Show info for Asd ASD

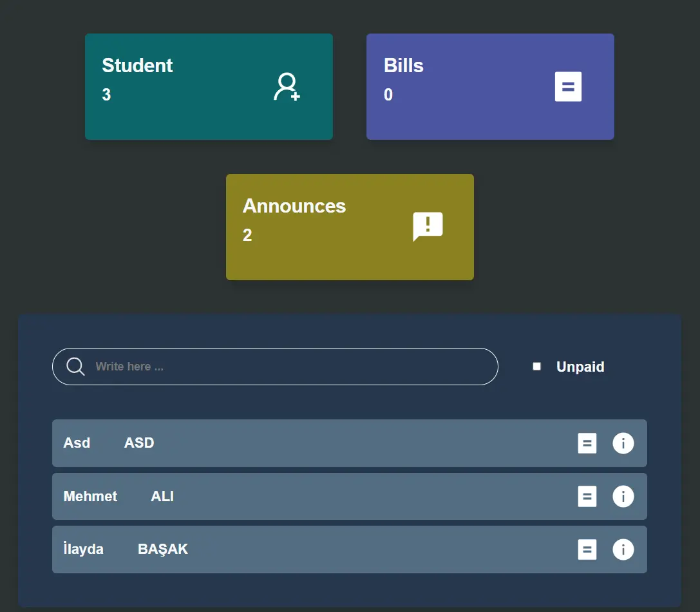pyautogui.click(x=623, y=443)
